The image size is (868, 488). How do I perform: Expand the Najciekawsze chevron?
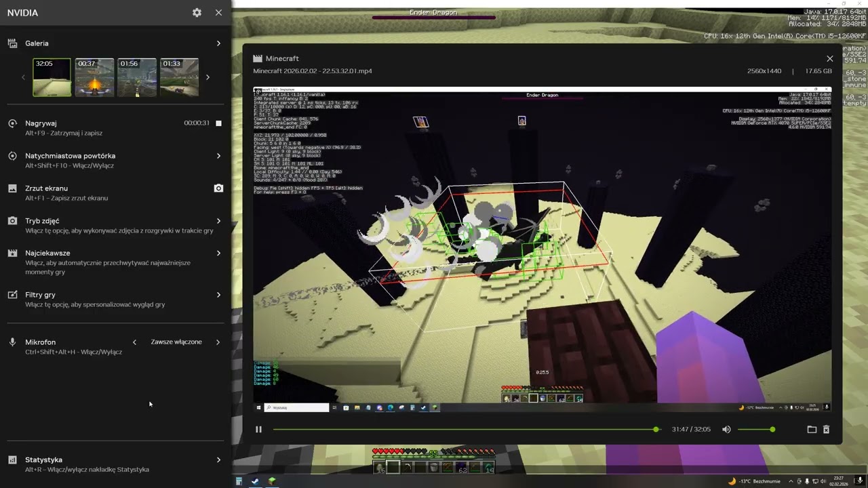coord(218,253)
